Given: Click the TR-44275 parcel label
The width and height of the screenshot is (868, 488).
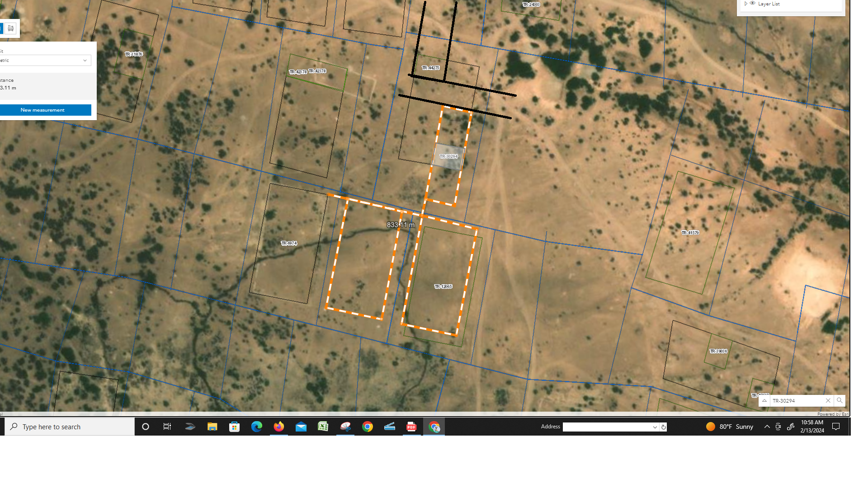Looking at the screenshot, I should tap(430, 68).
